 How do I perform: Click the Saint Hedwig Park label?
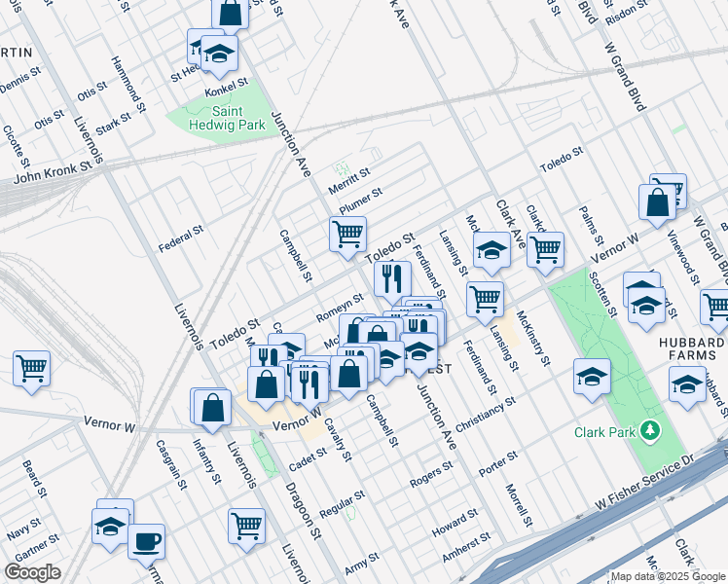point(227,118)
